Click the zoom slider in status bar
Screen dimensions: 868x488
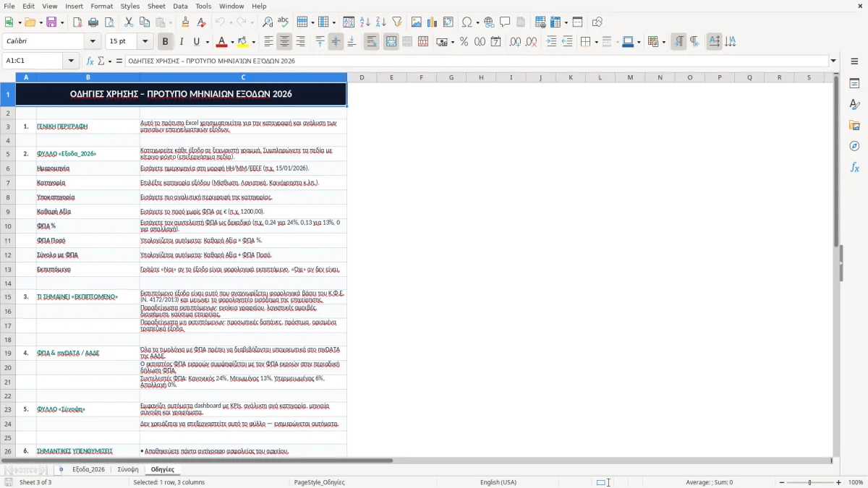coord(810,482)
